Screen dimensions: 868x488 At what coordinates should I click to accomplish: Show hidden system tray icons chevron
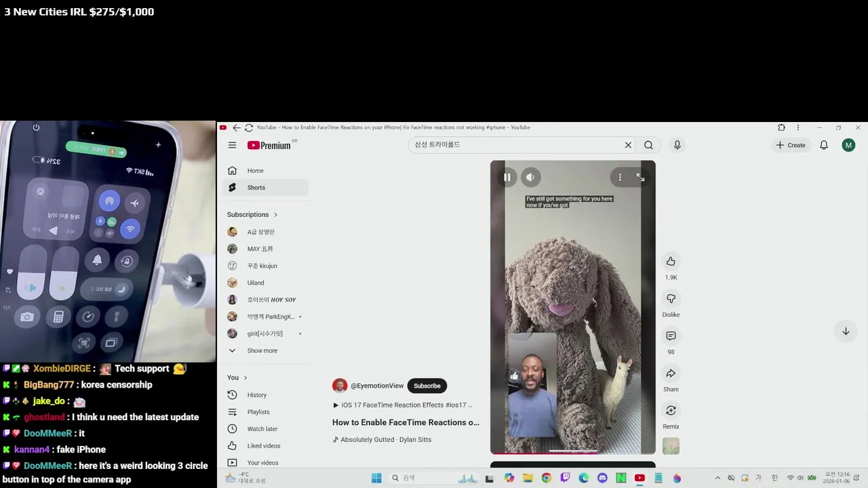[x=717, y=478]
